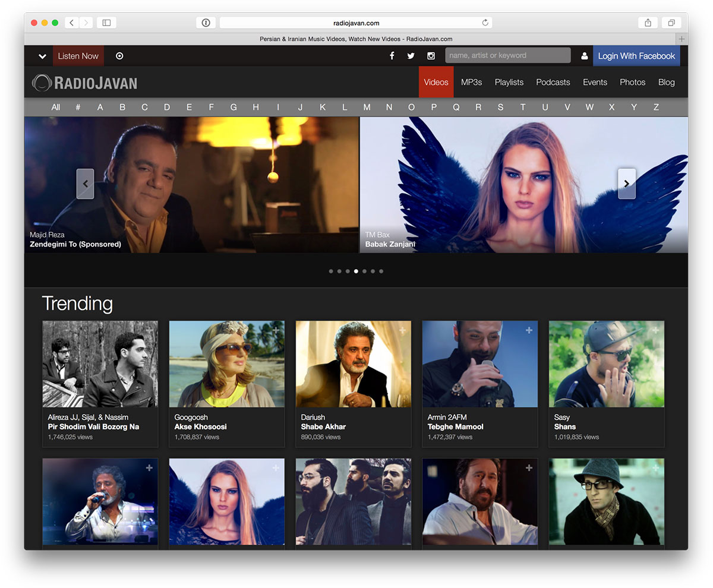The height and width of the screenshot is (588, 713).
Task: Open the Facebook social icon
Action: (392, 56)
